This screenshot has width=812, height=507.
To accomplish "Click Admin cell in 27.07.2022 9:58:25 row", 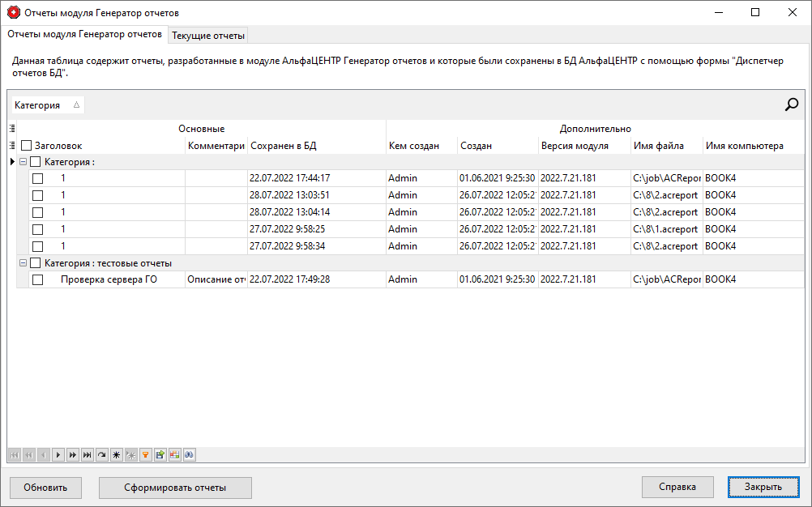I will [421, 229].
